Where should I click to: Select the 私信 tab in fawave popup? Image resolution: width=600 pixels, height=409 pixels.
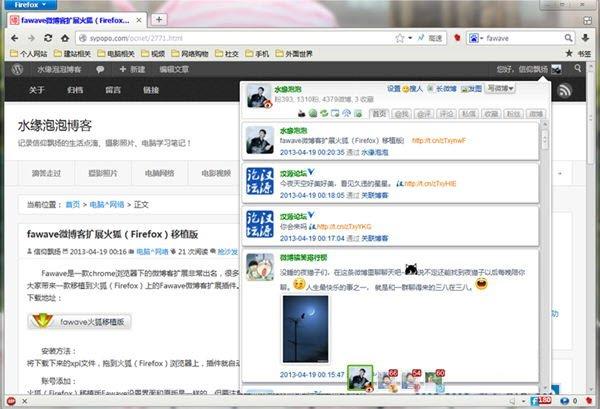point(469,114)
